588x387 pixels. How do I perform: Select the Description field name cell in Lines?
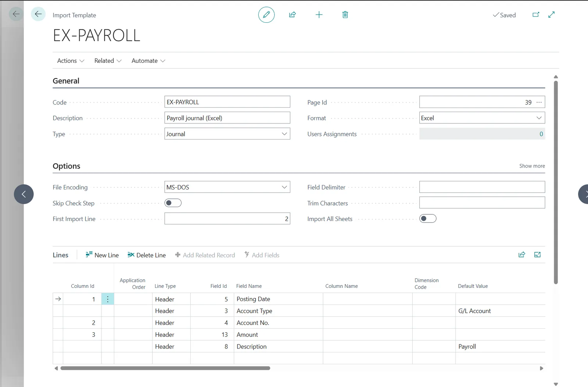(x=279, y=347)
